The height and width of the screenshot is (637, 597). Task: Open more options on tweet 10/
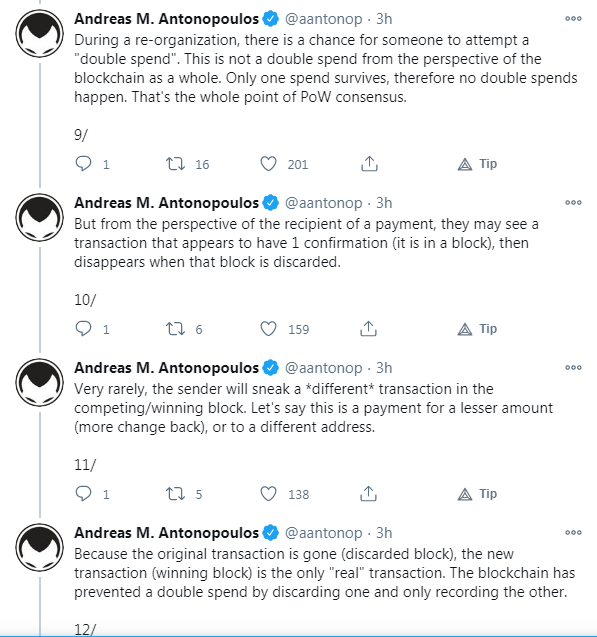[573, 203]
